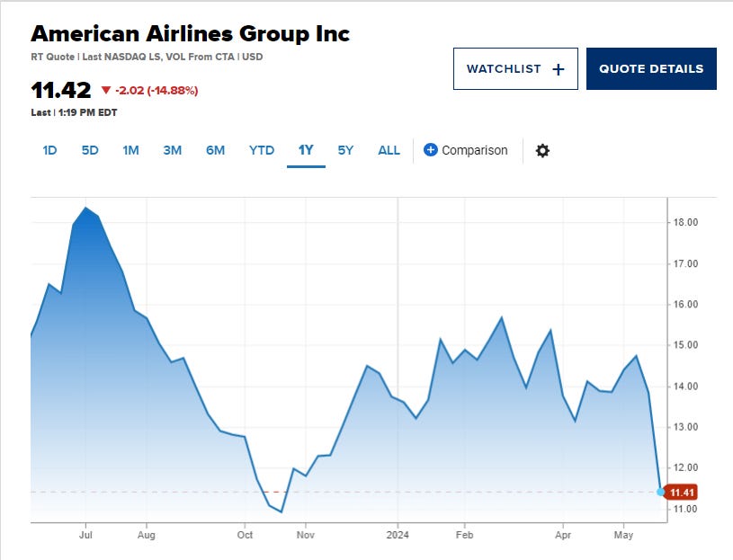Click the American Airlines Group Inc title

click(x=190, y=34)
